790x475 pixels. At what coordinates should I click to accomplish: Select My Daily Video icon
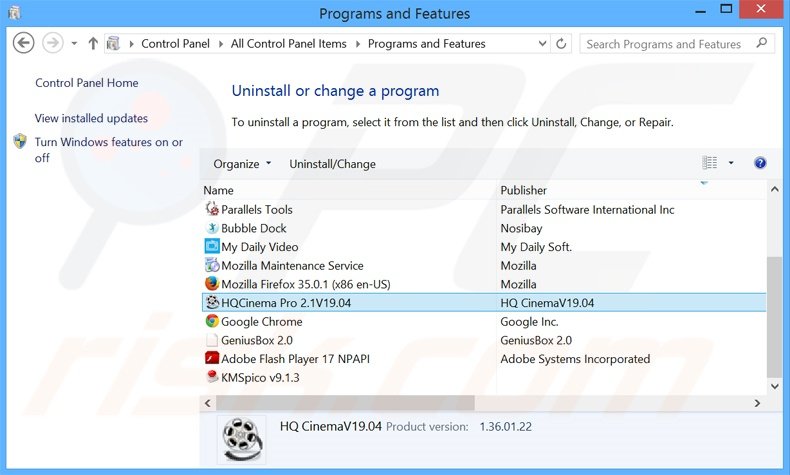tap(212, 246)
